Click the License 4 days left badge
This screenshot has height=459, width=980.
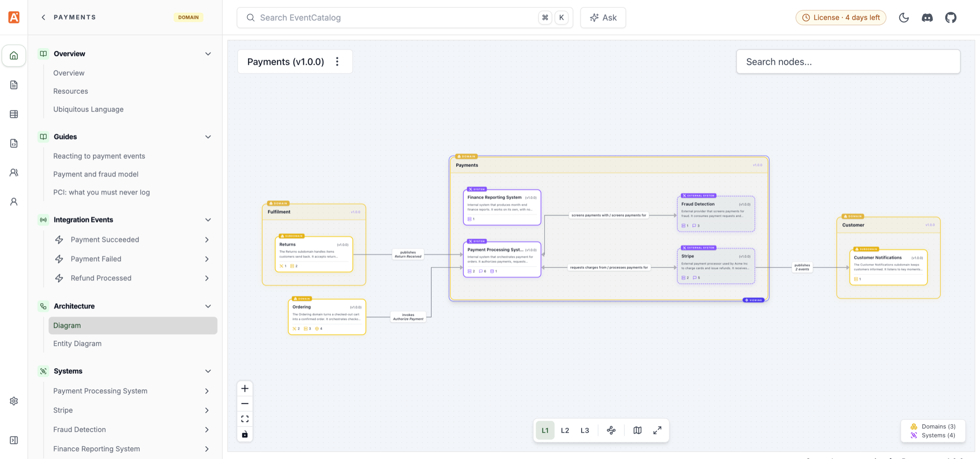pyautogui.click(x=841, y=18)
